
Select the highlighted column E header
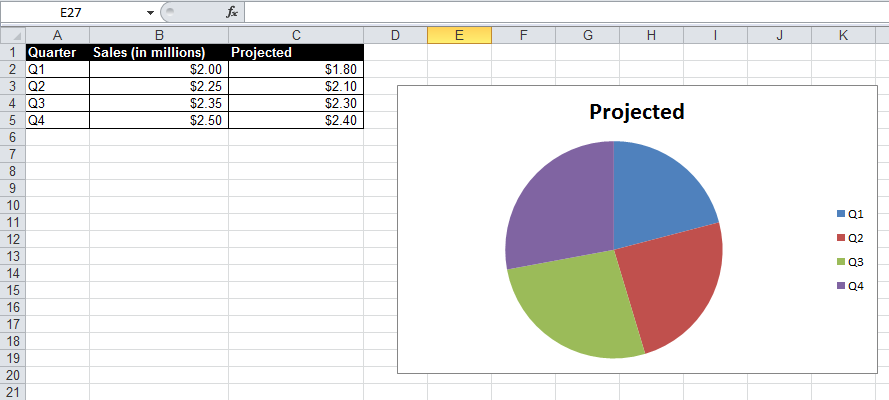[x=459, y=35]
